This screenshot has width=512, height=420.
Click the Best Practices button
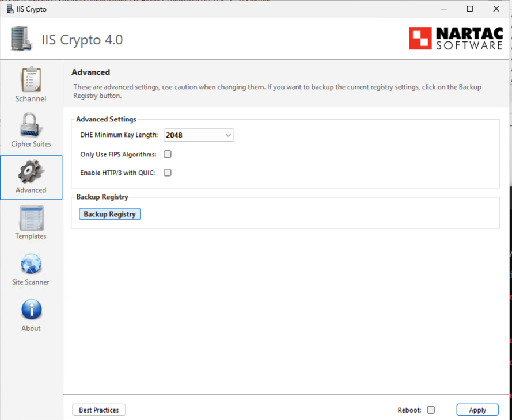[x=98, y=410]
